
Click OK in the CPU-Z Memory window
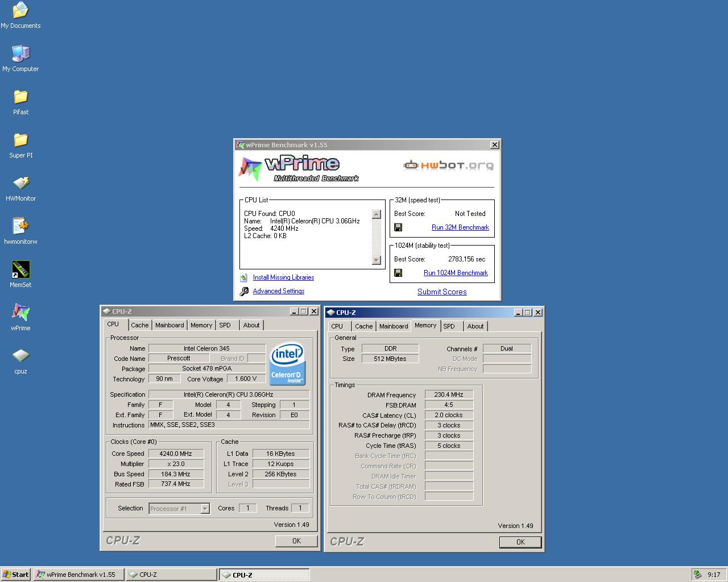pyautogui.click(x=520, y=542)
